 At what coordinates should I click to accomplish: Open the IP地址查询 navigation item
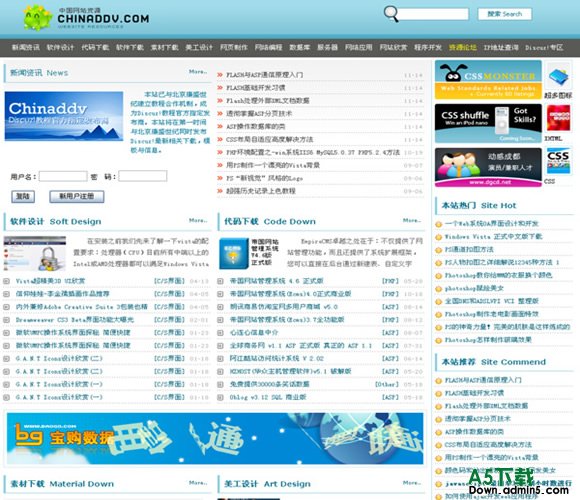click(501, 47)
